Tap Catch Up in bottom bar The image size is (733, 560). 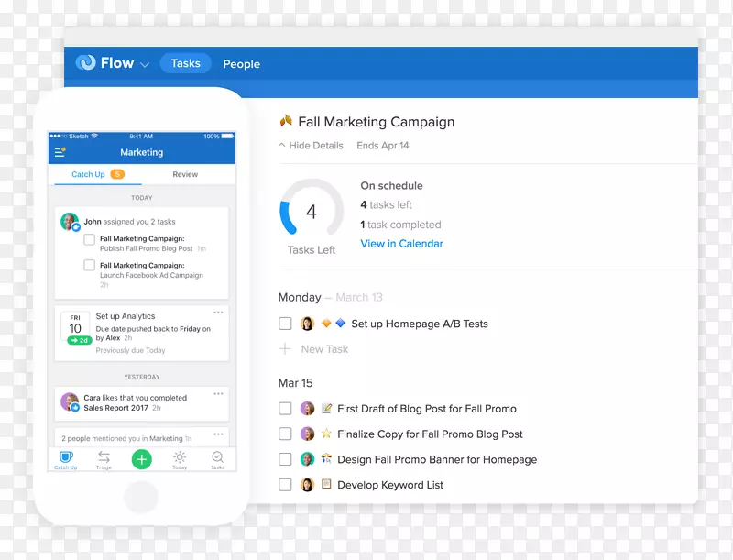[x=66, y=460]
